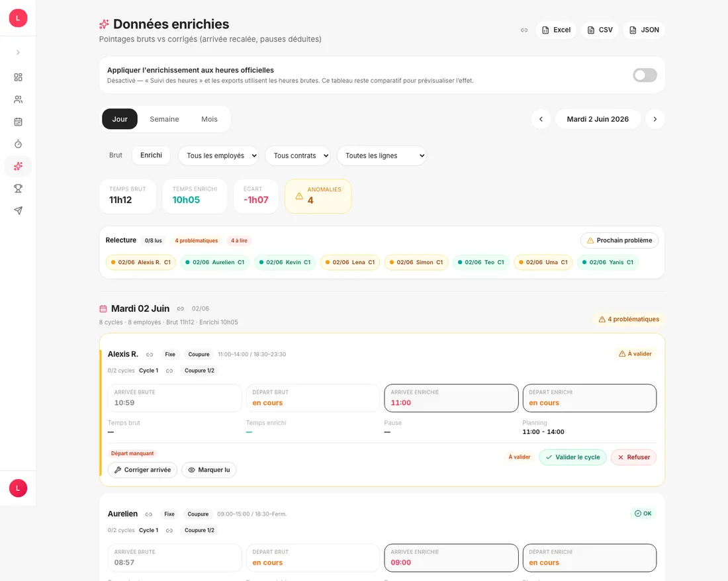Open the Tous les employés dropdown
The image size is (728, 581).
218,156
